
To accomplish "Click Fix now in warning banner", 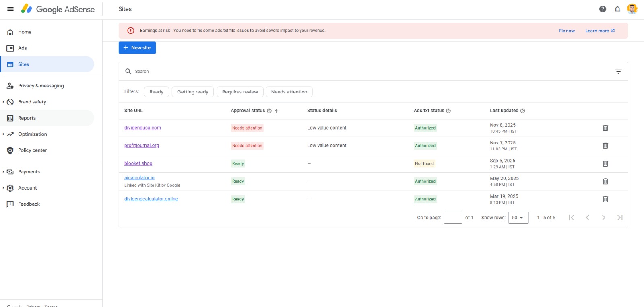I will click(567, 31).
